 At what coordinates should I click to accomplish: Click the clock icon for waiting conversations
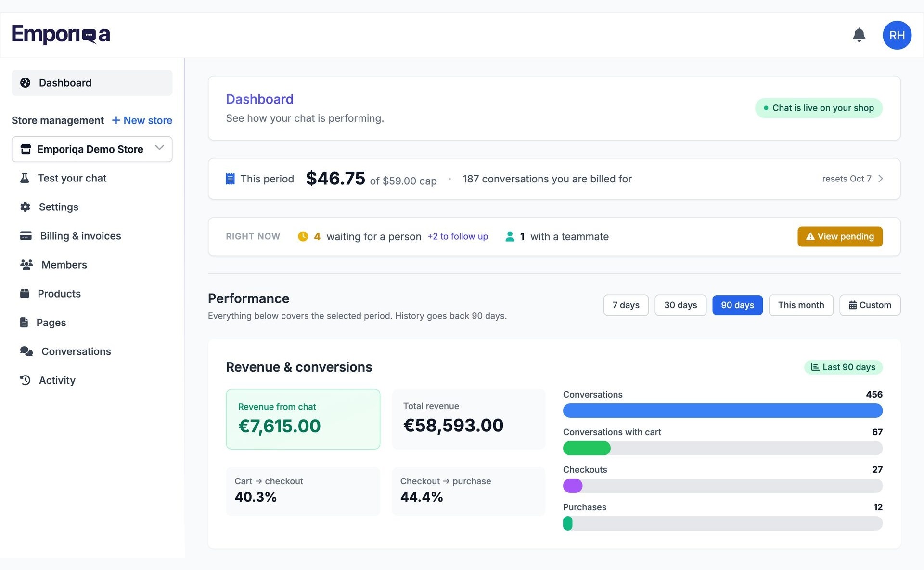click(303, 236)
